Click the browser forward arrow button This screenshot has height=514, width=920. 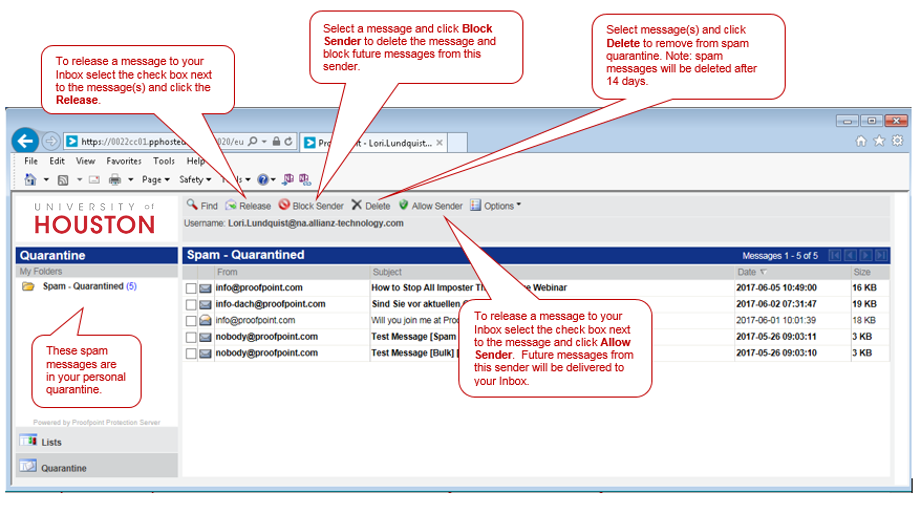tap(51, 141)
